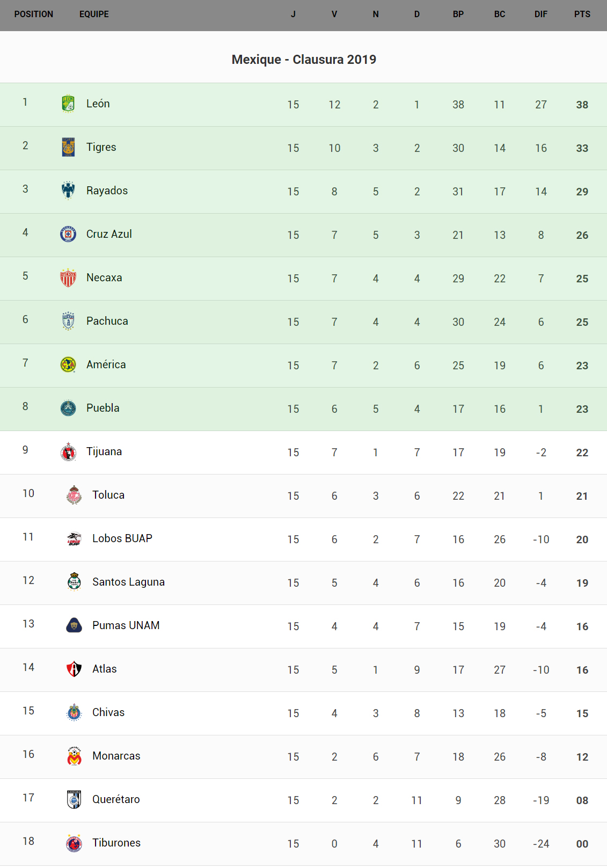Open the Pachuca team name link
This screenshot has width=607, height=868.
coord(107,321)
